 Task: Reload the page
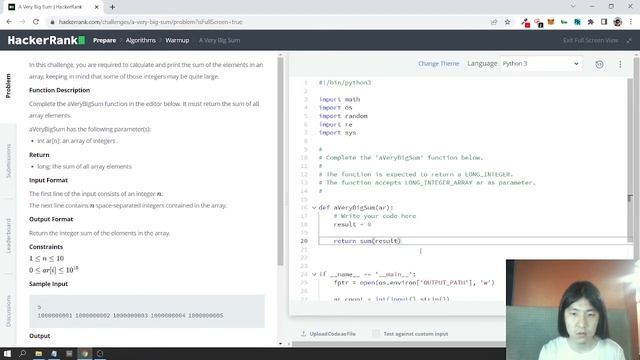tap(36, 22)
